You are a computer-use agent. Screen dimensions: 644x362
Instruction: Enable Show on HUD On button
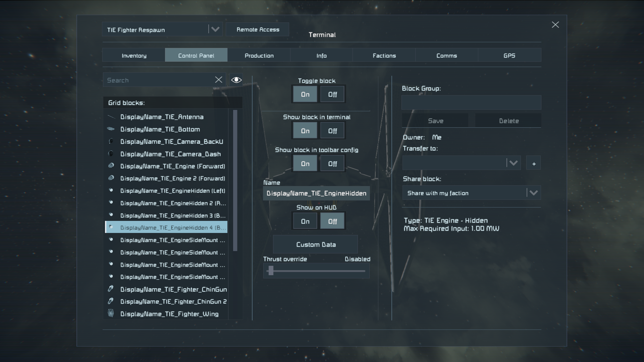(305, 221)
